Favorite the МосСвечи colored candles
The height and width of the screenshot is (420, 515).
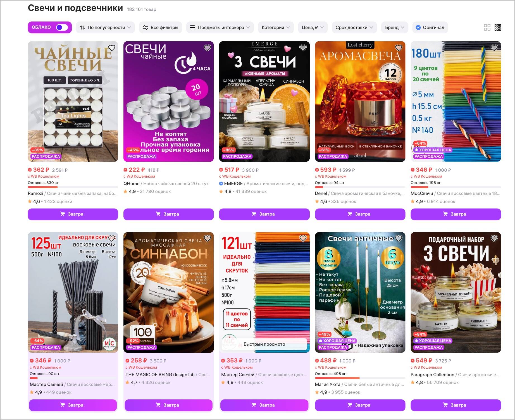(x=494, y=48)
